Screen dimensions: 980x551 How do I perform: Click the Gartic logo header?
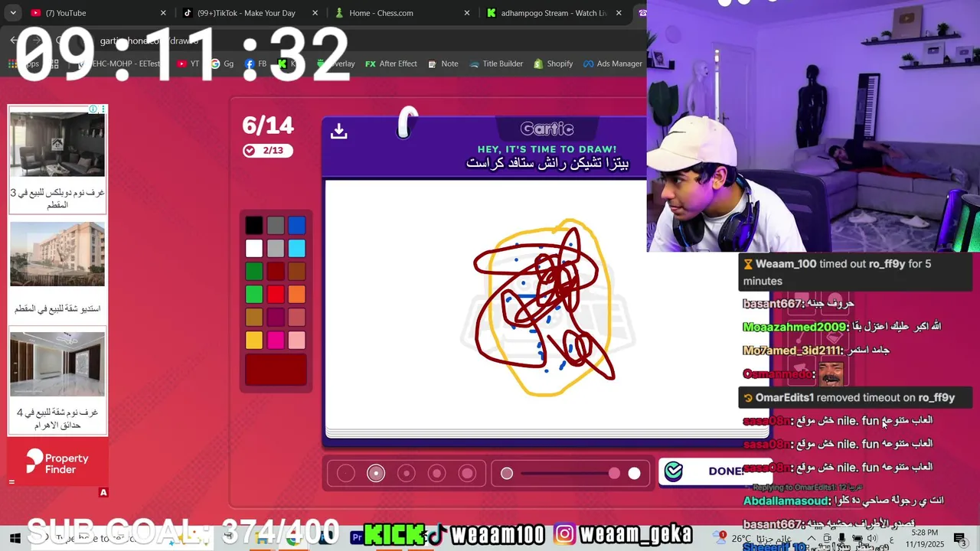(547, 129)
